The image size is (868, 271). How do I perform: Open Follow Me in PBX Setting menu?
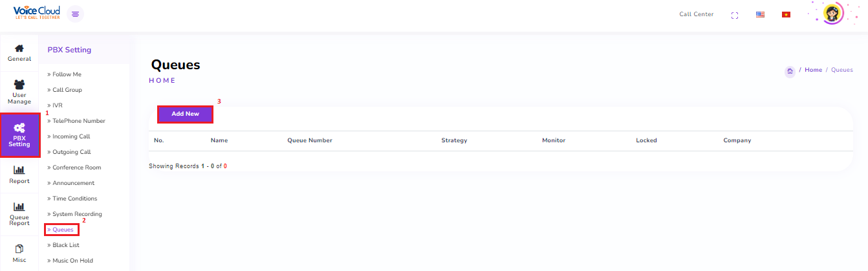click(x=67, y=74)
